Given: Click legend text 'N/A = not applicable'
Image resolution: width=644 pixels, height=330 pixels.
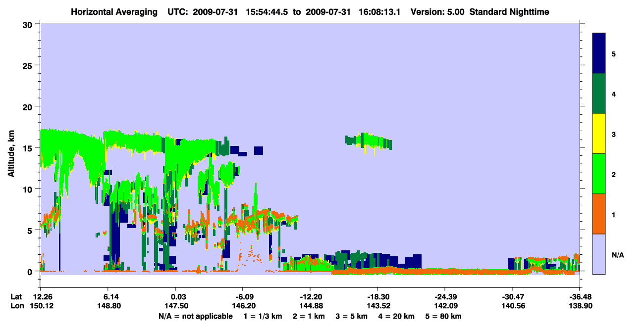Looking at the screenshot, I should point(196,316).
